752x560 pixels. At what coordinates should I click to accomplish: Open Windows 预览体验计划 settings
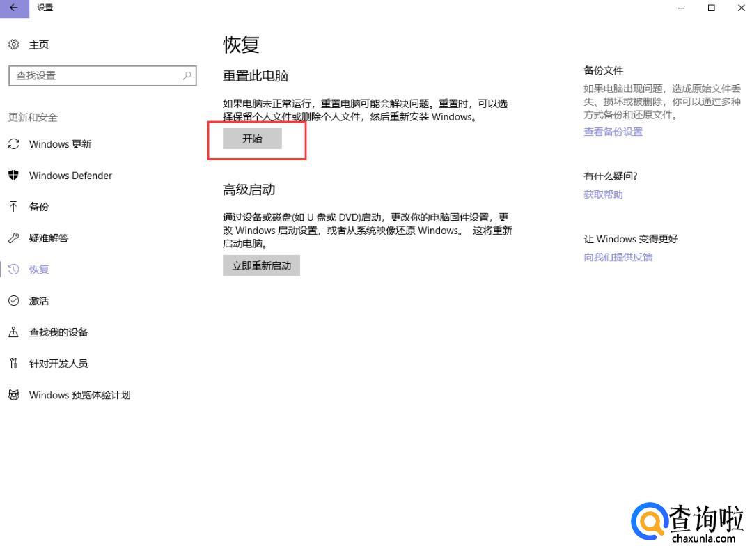click(79, 395)
